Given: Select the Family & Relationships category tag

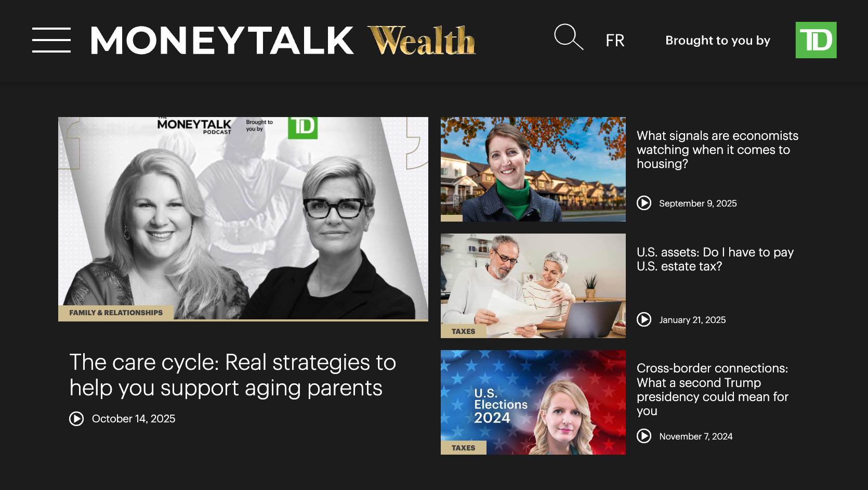Looking at the screenshot, I should tap(116, 313).
